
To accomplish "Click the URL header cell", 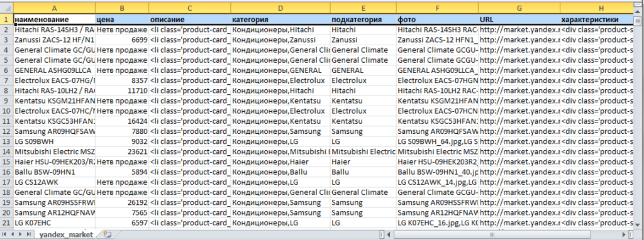I will click(x=519, y=19).
